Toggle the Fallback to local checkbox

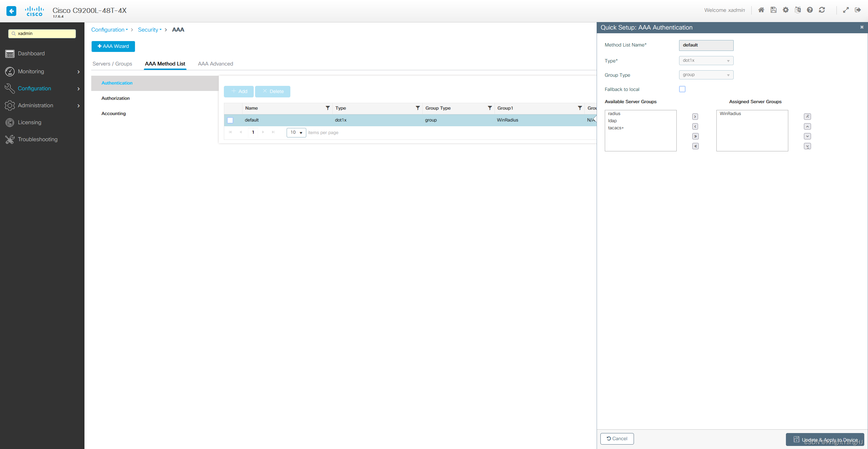pos(681,89)
